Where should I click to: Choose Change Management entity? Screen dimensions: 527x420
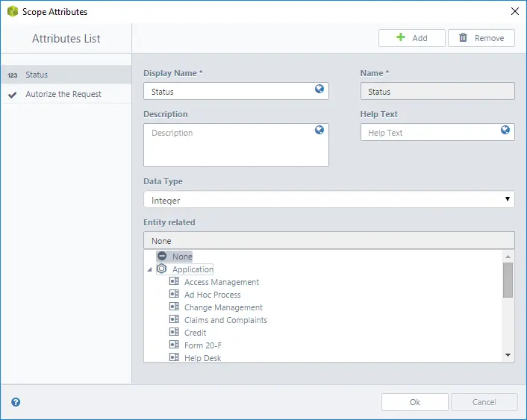(x=223, y=307)
